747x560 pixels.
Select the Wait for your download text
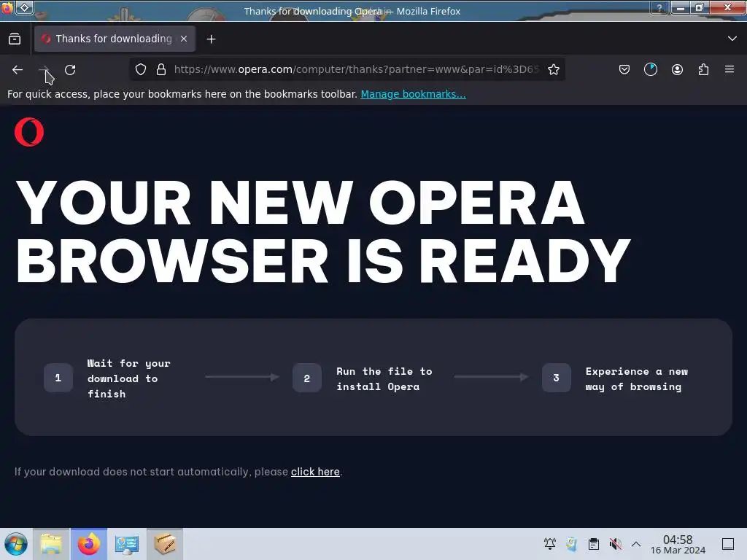(x=128, y=378)
